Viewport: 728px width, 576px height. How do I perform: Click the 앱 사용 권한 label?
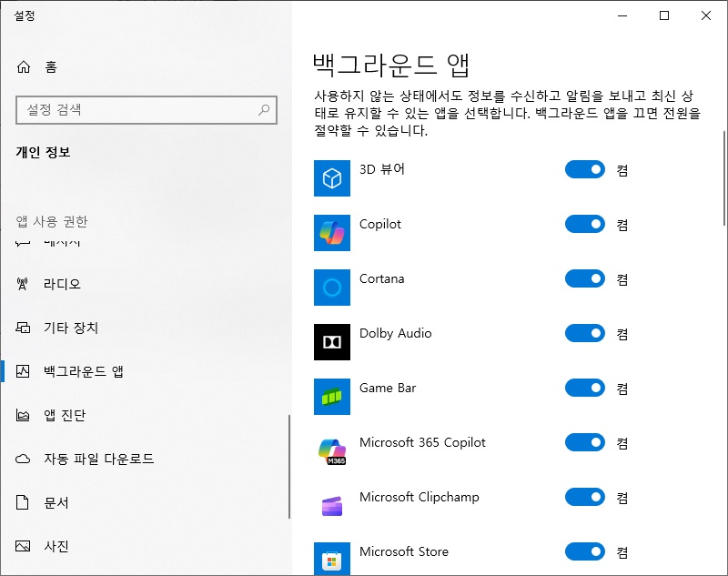coord(52,221)
